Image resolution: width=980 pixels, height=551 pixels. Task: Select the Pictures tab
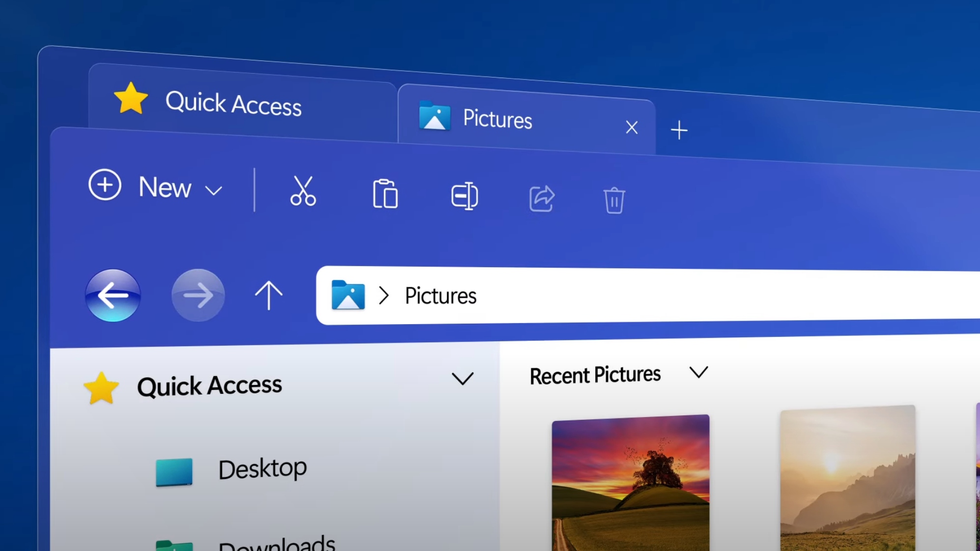pos(497,119)
